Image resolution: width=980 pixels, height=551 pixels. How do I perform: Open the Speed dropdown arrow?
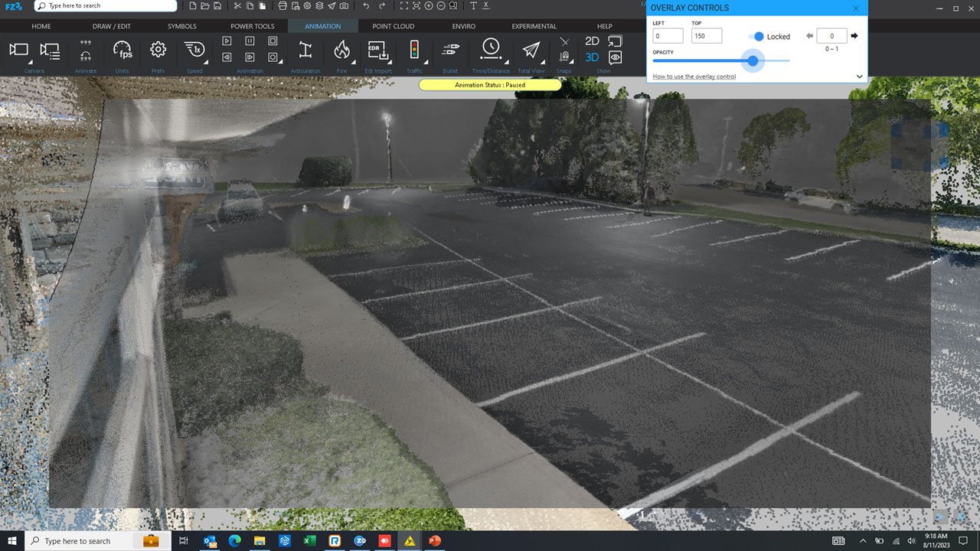[x=207, y=61]
